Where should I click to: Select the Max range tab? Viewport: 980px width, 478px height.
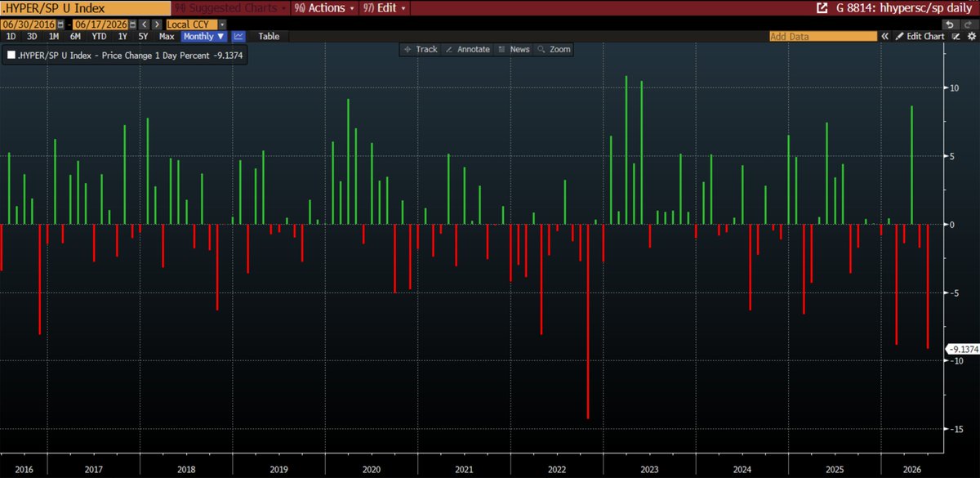click(x=167, y=36)
